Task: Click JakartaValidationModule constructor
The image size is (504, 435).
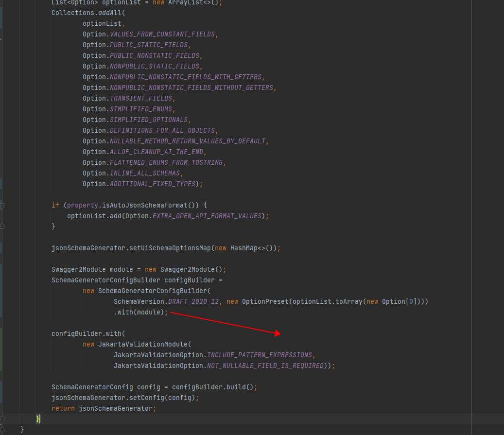Action: (143, 344)
